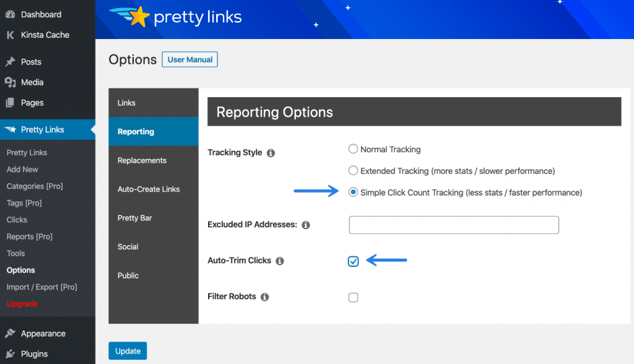Open the Links options tab

click(x=154, y=103)
